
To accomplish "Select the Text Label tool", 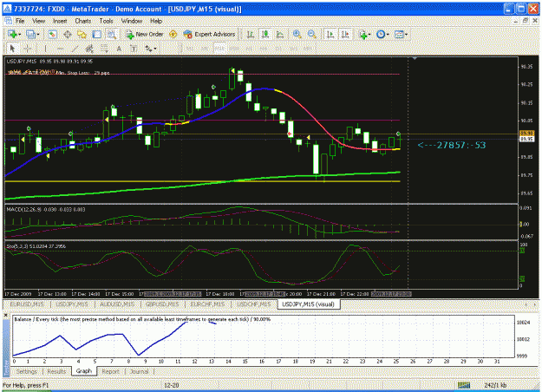I will (x=134, y=49).
